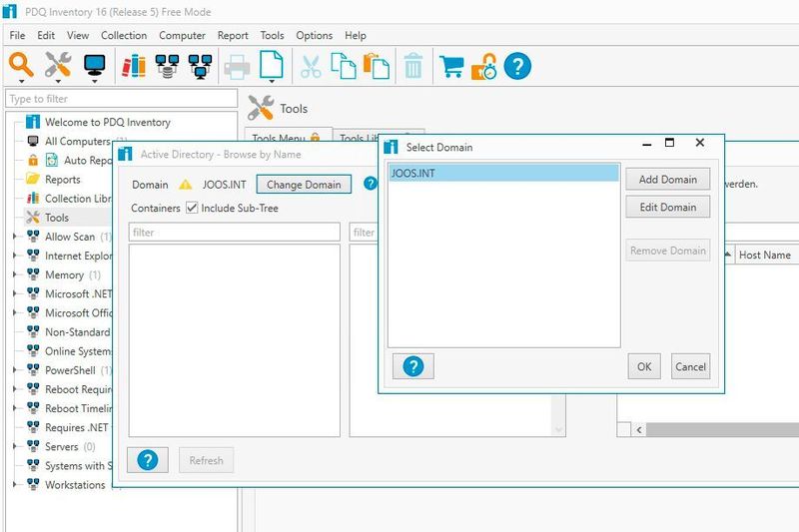Click the All Computers monitor icon in tree

(33, 141)
